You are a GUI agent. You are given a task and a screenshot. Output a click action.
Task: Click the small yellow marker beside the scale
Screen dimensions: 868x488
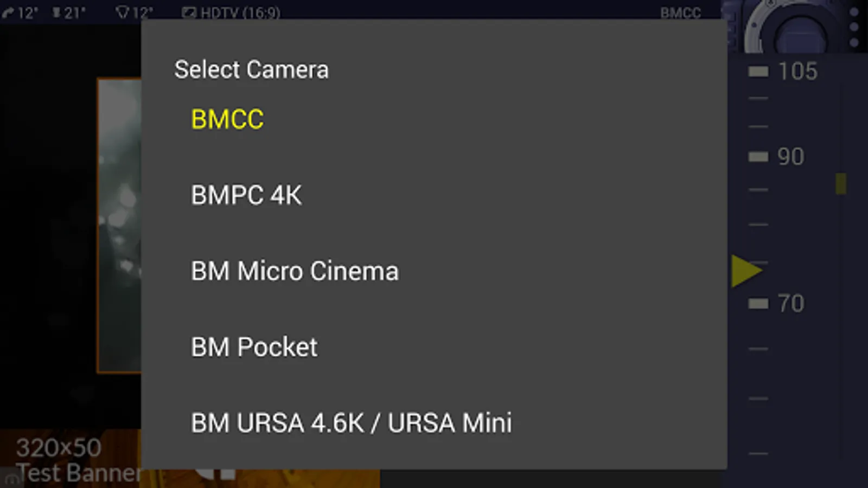pos(841,184)
